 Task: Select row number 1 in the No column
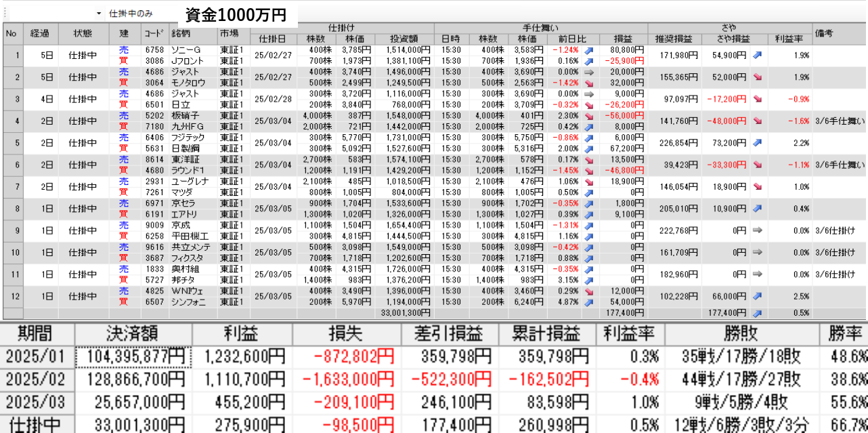pos(12,55)
